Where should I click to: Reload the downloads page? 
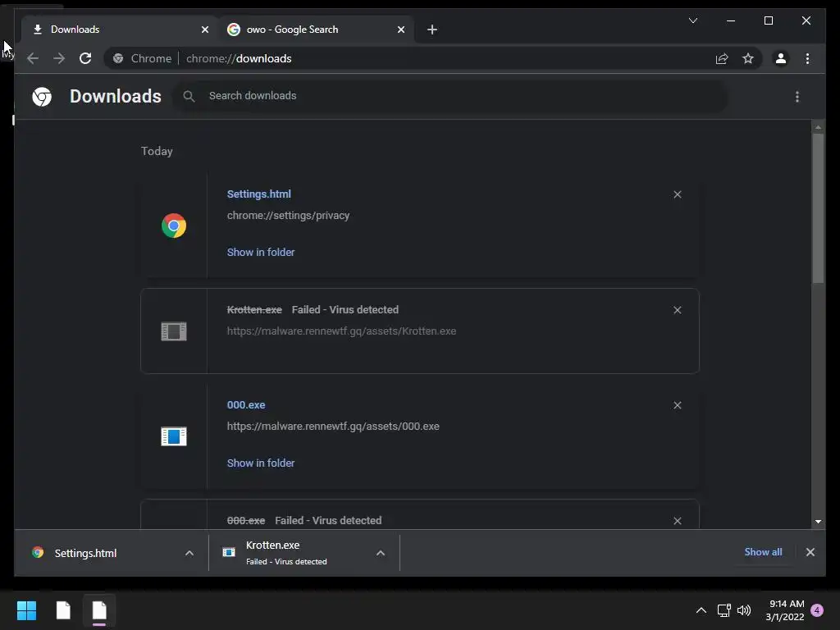[85, 58]
